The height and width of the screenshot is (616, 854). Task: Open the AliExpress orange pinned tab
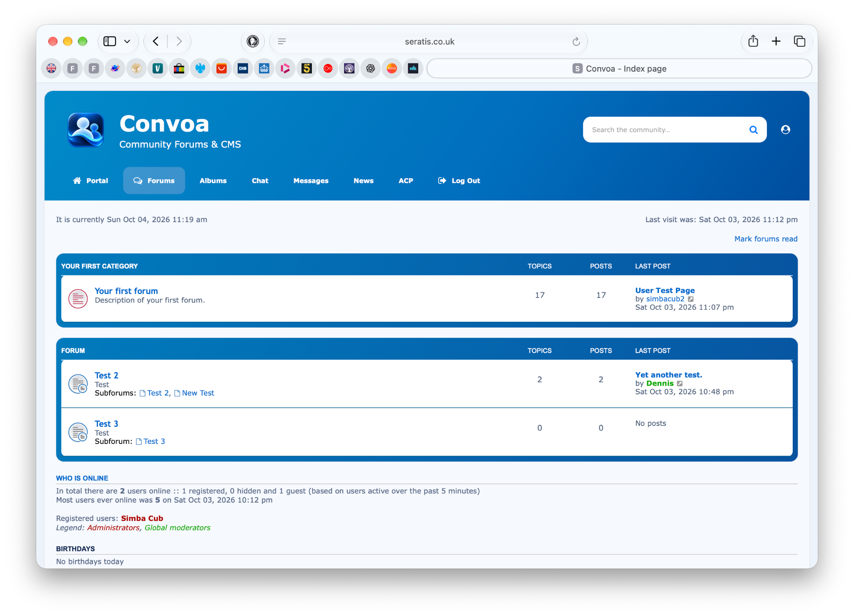(221, 68)
